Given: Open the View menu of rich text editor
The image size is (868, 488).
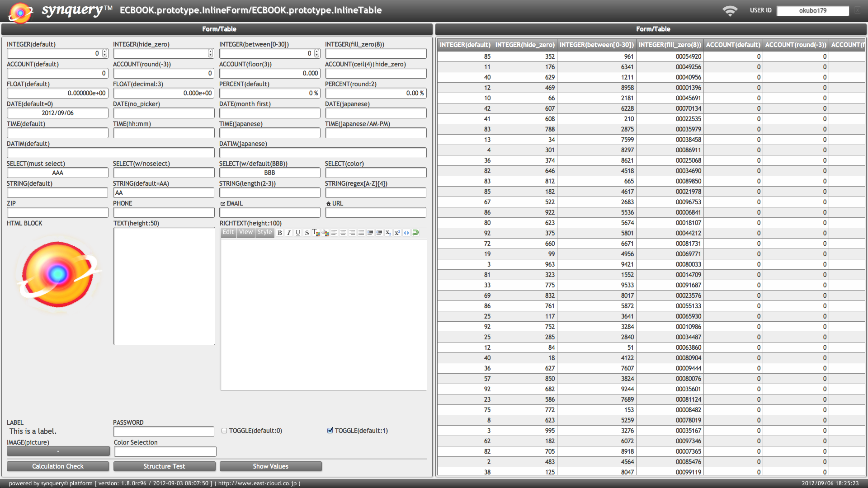Looking at the screenshot, I should click(246, 232).
